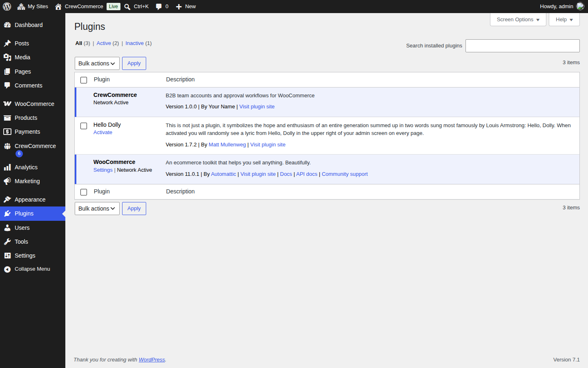This screenshot has height=368, width=588.
Task: Click the WooCommerce logo icon in sidebar
Action: pyautogui.click(x=7, y=104)
